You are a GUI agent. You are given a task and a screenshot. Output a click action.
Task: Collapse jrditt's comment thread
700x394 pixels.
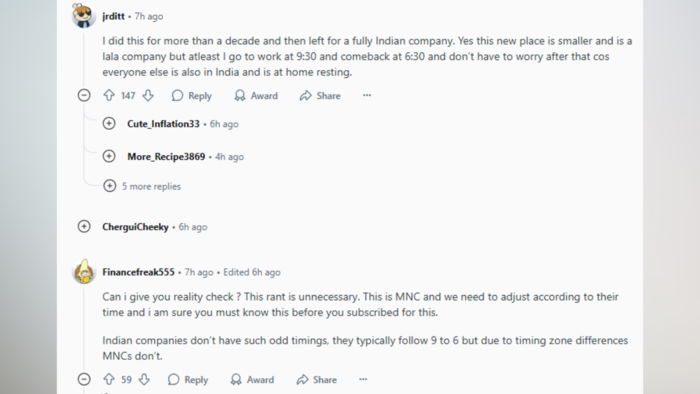click(84, 95)
